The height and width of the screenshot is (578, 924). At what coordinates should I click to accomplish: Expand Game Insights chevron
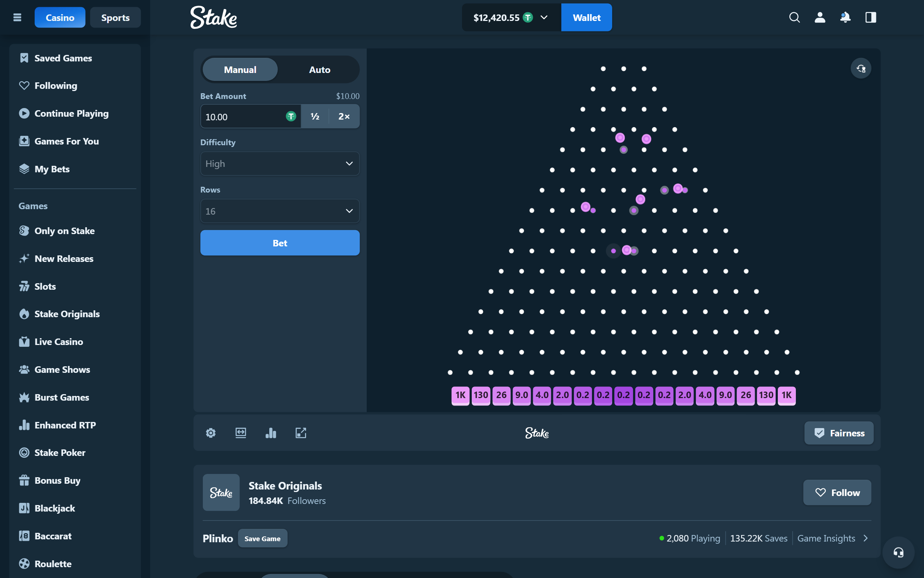pyautogui.click(x=866, y=538)
